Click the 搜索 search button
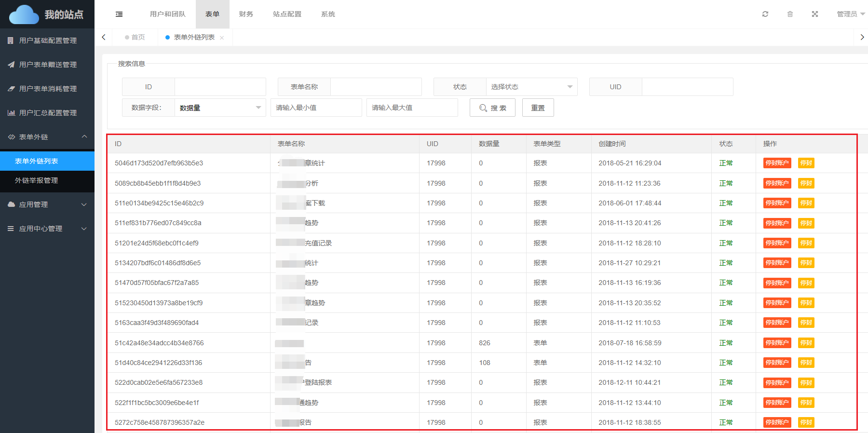This screenshot has width=868, height=433. coord(492,108)
